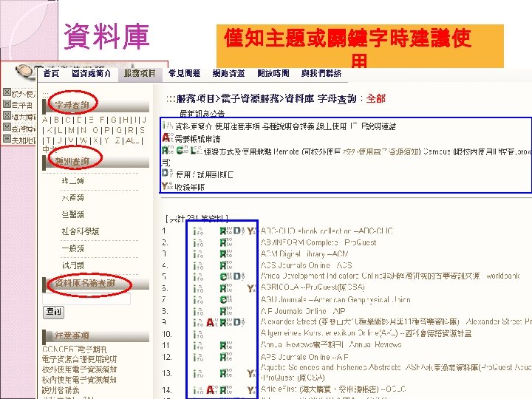
Task: Click red A account icon in ArticleFirst row
Action: pyautogui.click(x=212, y=390)
